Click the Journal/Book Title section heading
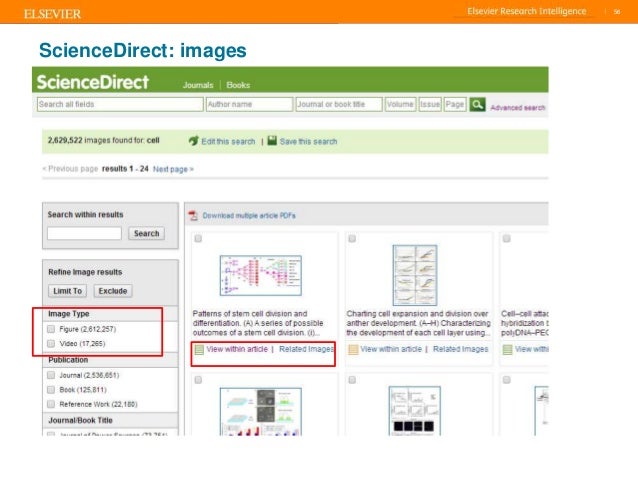The width and height of the screenshot is (638, 479). 80,420
